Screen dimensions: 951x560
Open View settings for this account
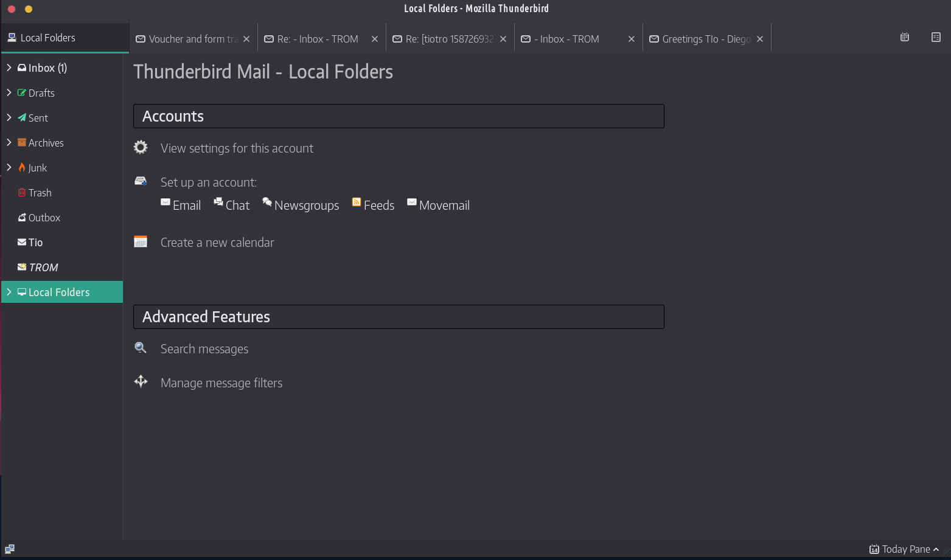coord(237,148)
